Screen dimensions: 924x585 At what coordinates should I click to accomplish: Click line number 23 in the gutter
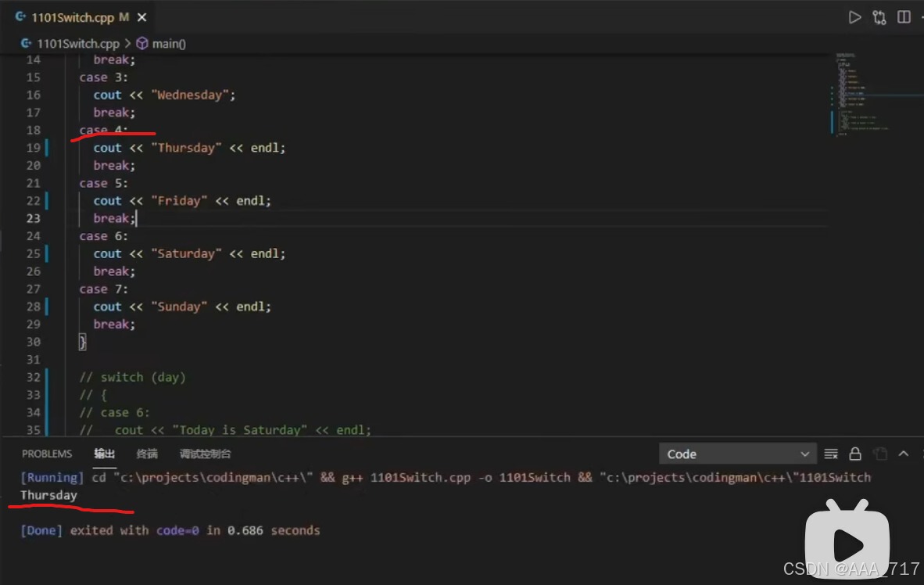pos(33,218)
